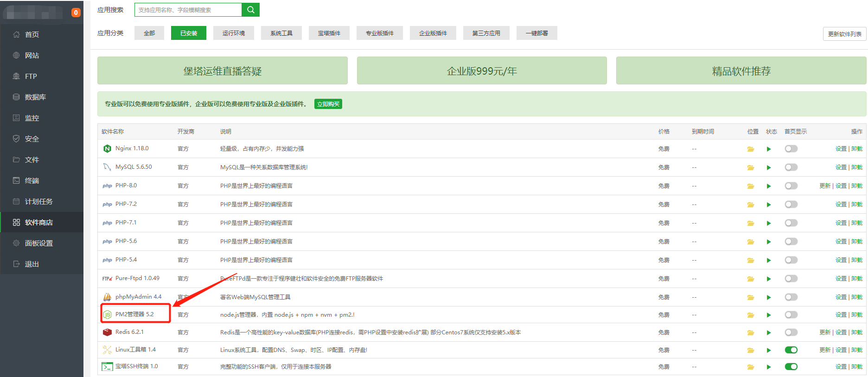Open the 第三方应用 category tab
868x377 pixels.
pos(486,33)
